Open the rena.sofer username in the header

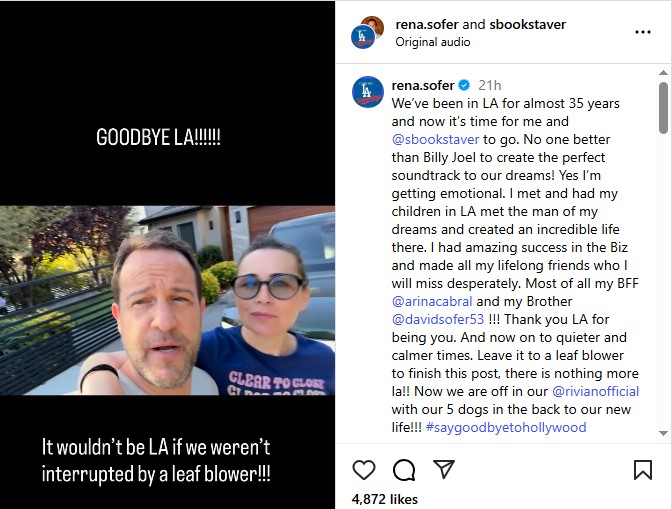pyautogui.click(x=427, y=24)
